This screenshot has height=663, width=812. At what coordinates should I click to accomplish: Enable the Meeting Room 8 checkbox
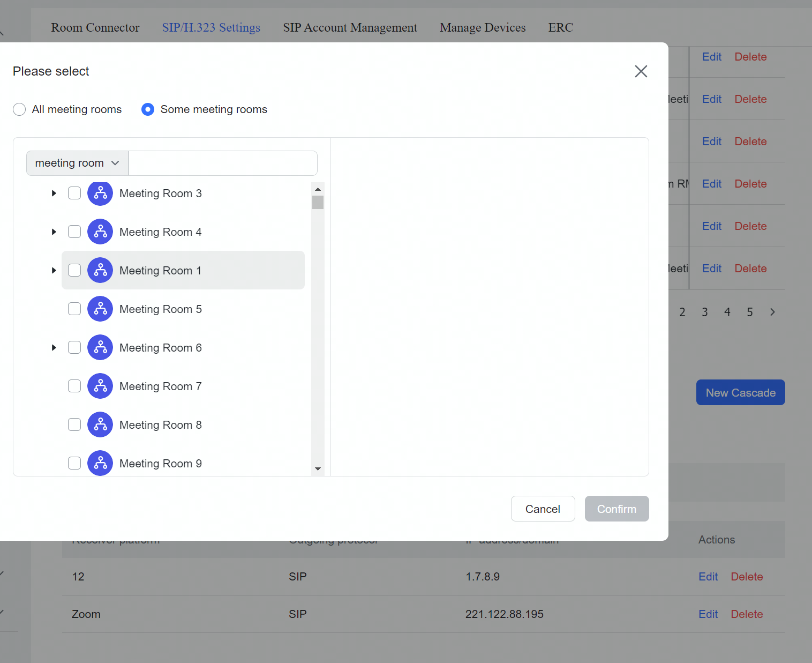74,424
